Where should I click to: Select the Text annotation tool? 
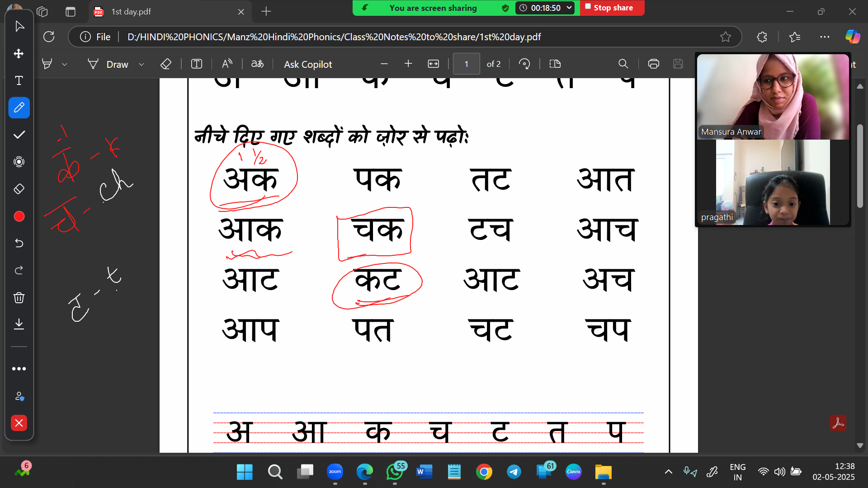[x=19, y=80]
